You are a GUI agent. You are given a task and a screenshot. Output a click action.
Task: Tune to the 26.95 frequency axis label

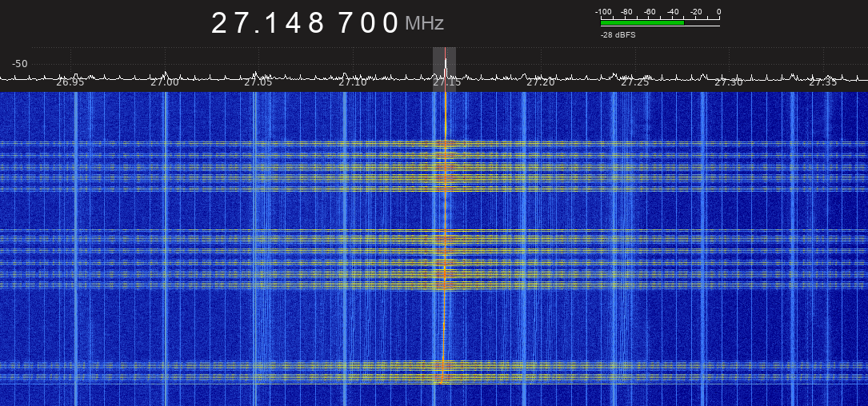70,82
